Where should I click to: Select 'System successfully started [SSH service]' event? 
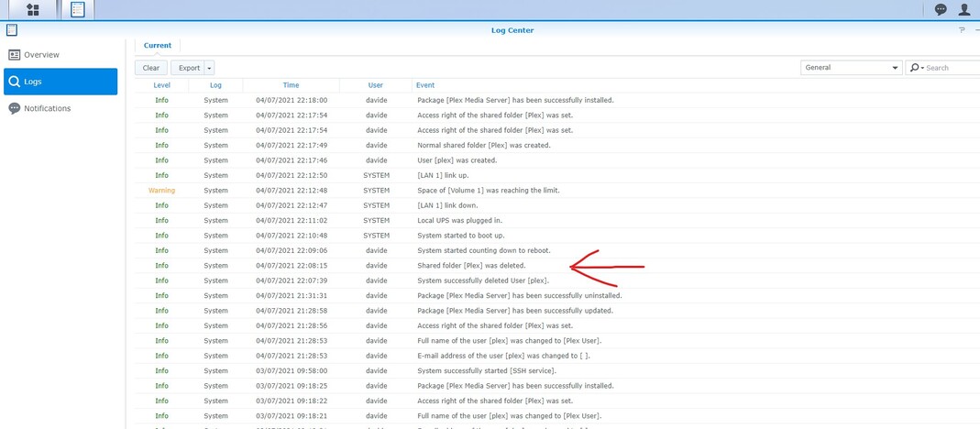486,370
